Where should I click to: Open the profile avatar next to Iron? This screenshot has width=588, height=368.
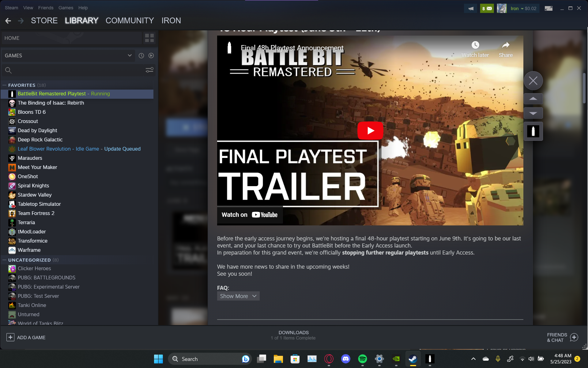pyautogui.click(x=502, y=9)
